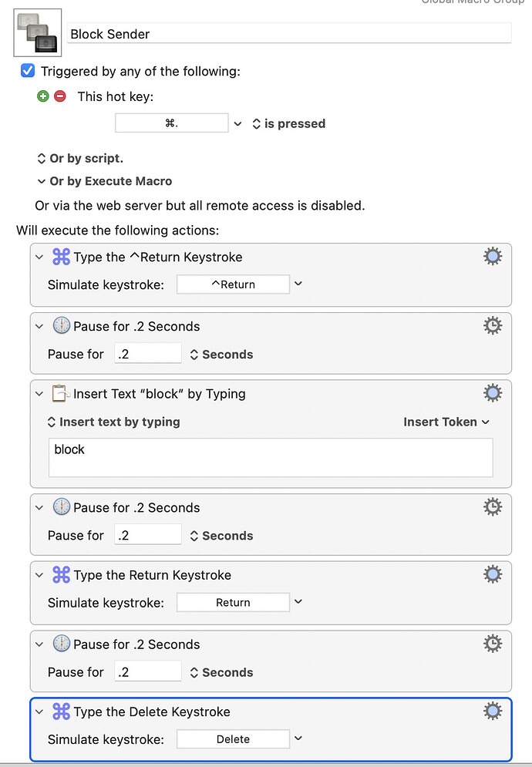Open dropdown next to the Delete keystroke field
The height and width of the screenshot is (767, 532).
298,738
